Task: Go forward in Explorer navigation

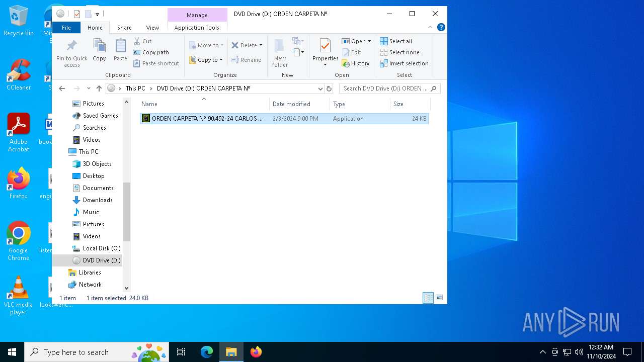Action: coord(76,88)
